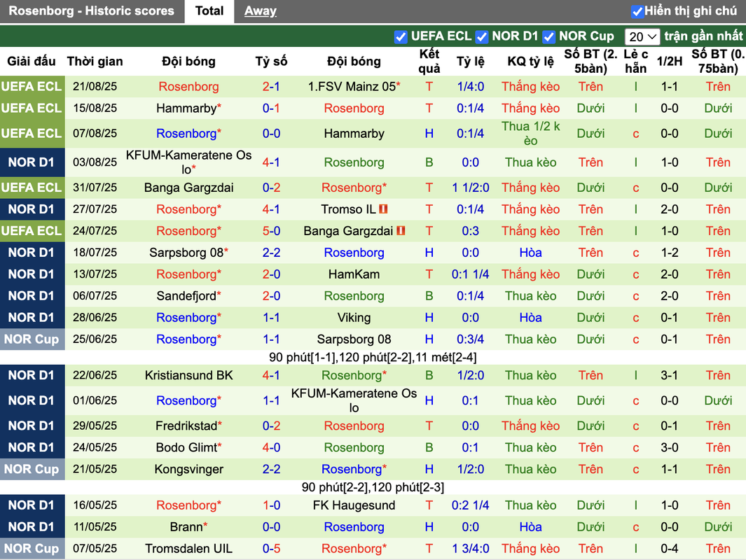746x560 pixels.
Task: Click odds 0:2 1/4 on Haugesund row
Action: tap(470, 505)
